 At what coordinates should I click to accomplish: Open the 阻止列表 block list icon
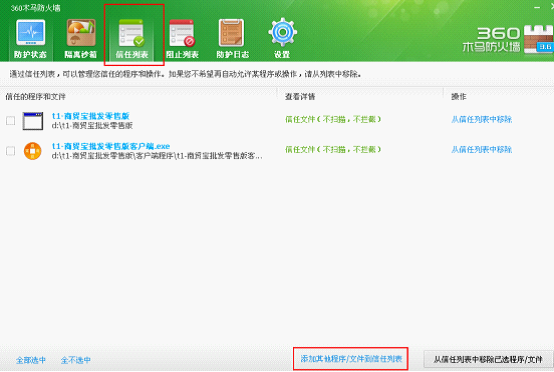pyautogui.click(x=182, y=39)
